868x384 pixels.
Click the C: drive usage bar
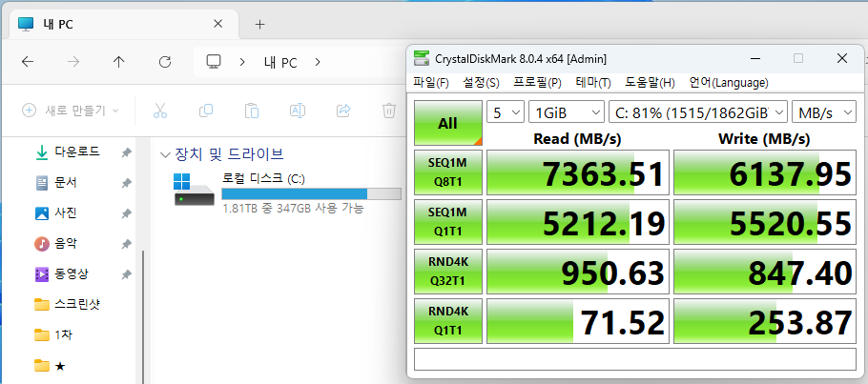[311, 193]
